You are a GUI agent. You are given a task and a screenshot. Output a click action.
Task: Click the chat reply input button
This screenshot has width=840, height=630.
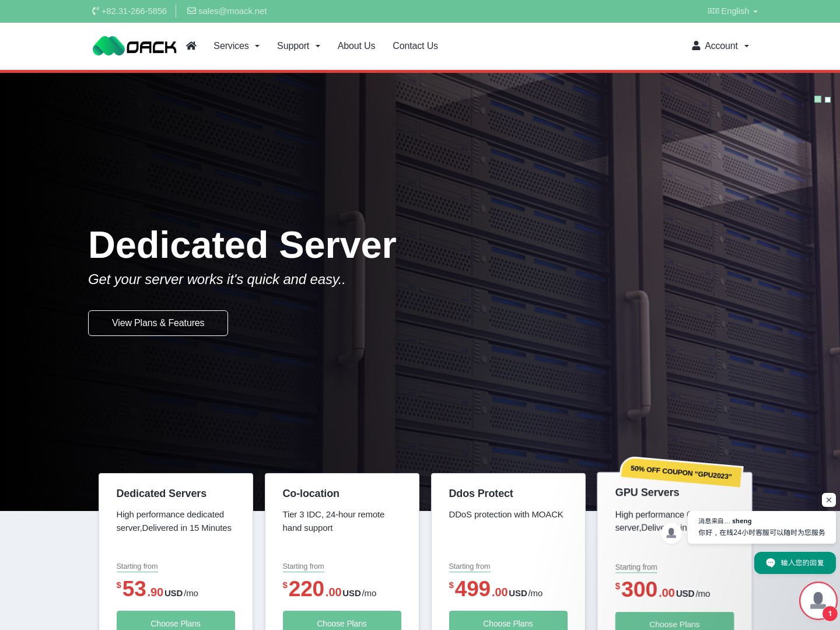pyautogui.click(x=795, y=563)
